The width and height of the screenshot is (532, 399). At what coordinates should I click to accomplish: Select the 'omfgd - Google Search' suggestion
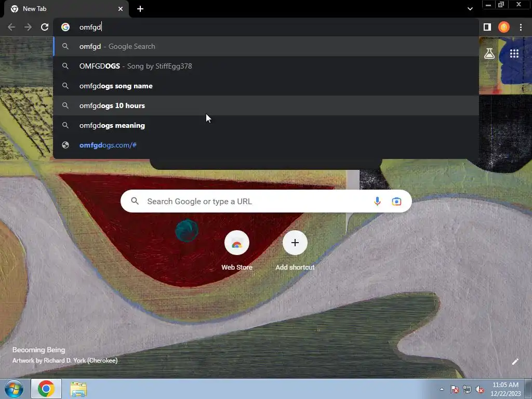point(265,46)
